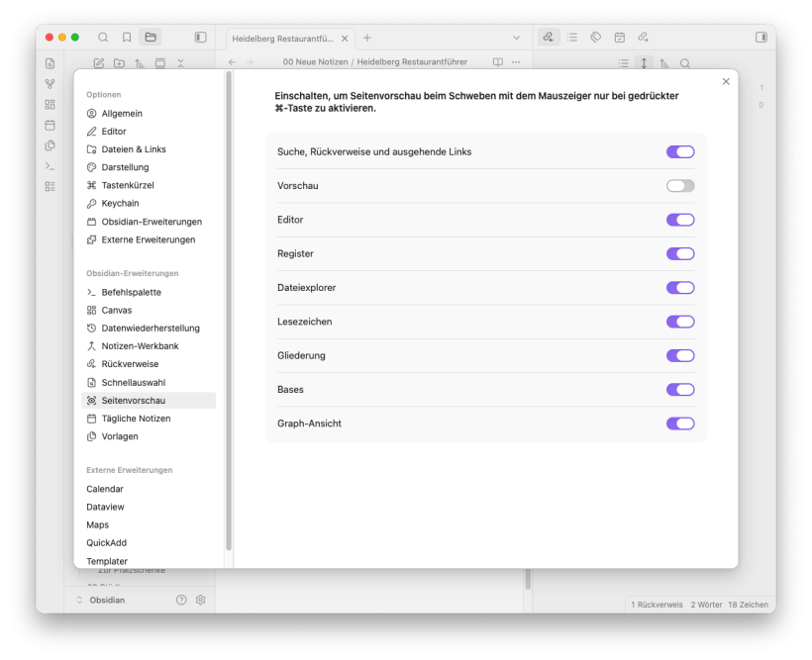
Task: Click the file explorer folder icon
Action: [x=151, y=38]
